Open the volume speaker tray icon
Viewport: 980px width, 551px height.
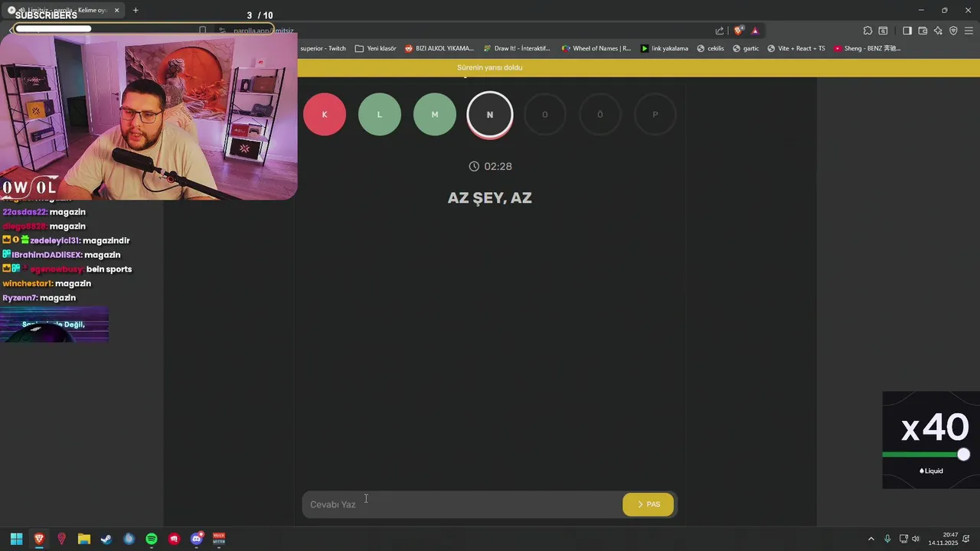pyautogui.click(x=916, y=539)
